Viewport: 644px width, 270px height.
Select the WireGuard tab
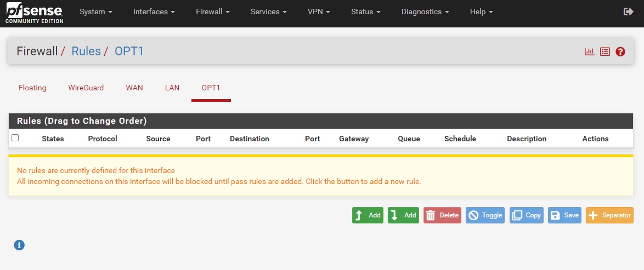point(86,88)
